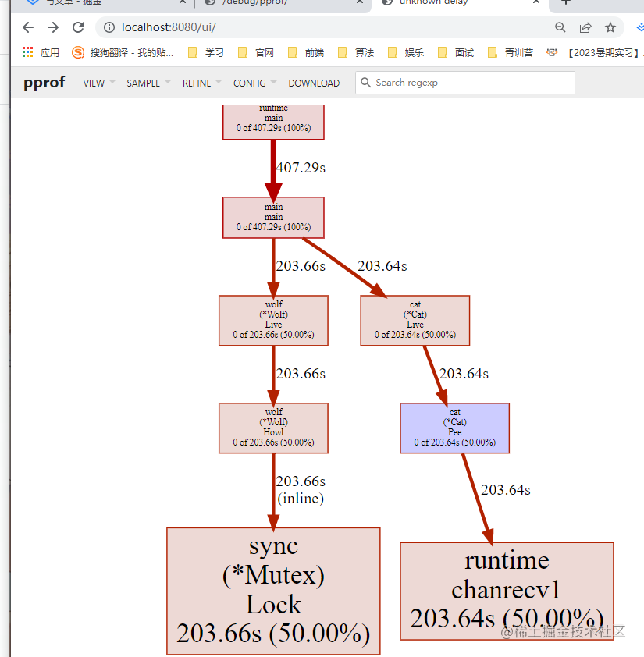Go forward with browser forward arrow
Image resolution: width=644 pixels, height=657 pixels.
[53, 27]
